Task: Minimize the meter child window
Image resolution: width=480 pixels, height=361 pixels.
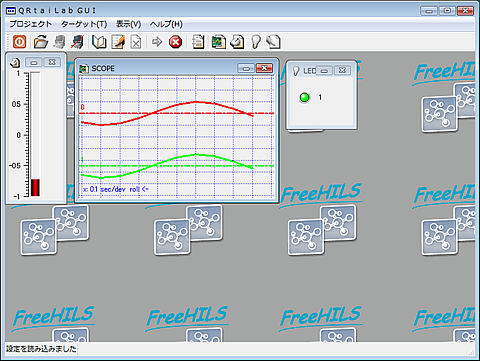Action: 34,62
